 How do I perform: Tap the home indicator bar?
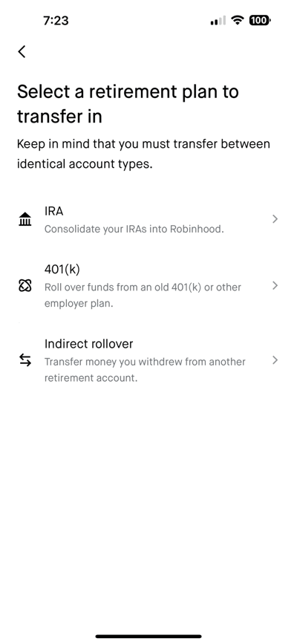pyautogui.click(x=148, y=636)
